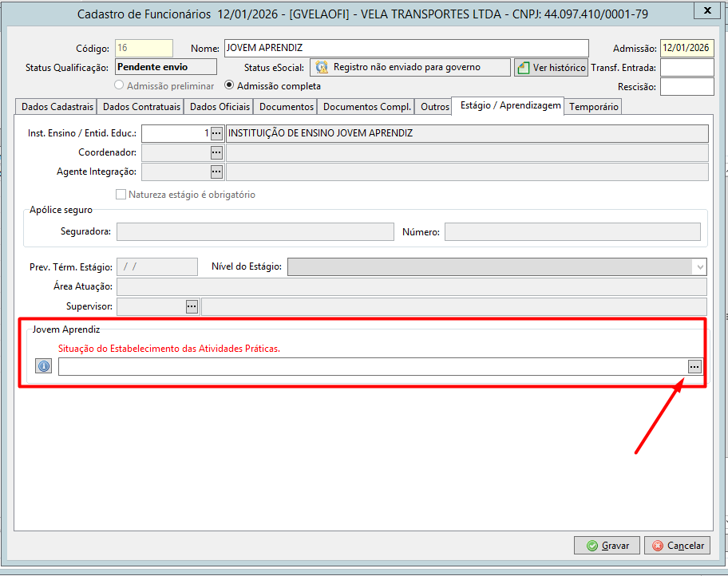Expand Nível do Estágio dropdown

(x=700, y=267)
